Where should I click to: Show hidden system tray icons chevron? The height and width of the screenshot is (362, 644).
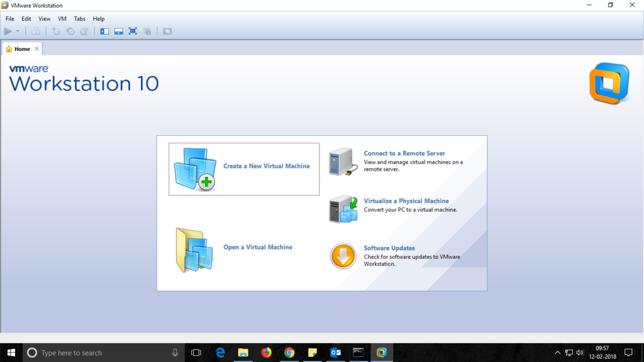pyautogui.click(x=557, y=353)
